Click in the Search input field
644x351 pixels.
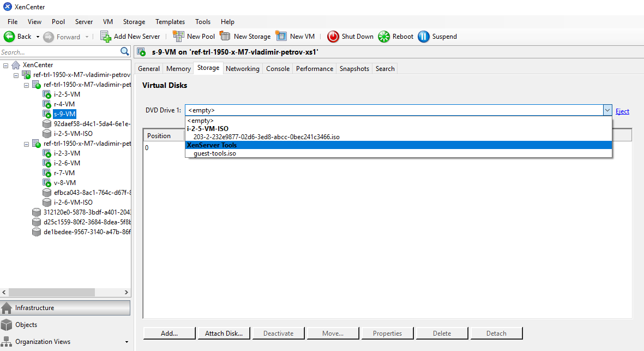(x=59, y=52)
